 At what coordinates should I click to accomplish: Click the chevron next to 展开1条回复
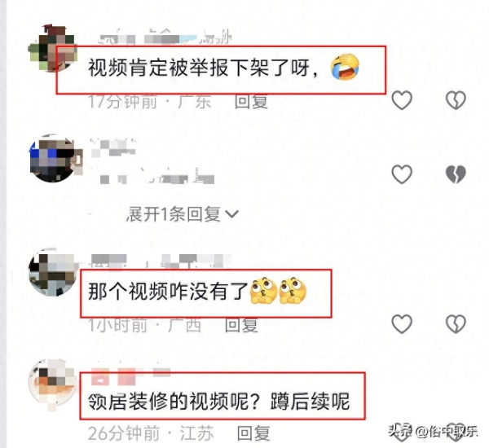(x=231, y=214)
